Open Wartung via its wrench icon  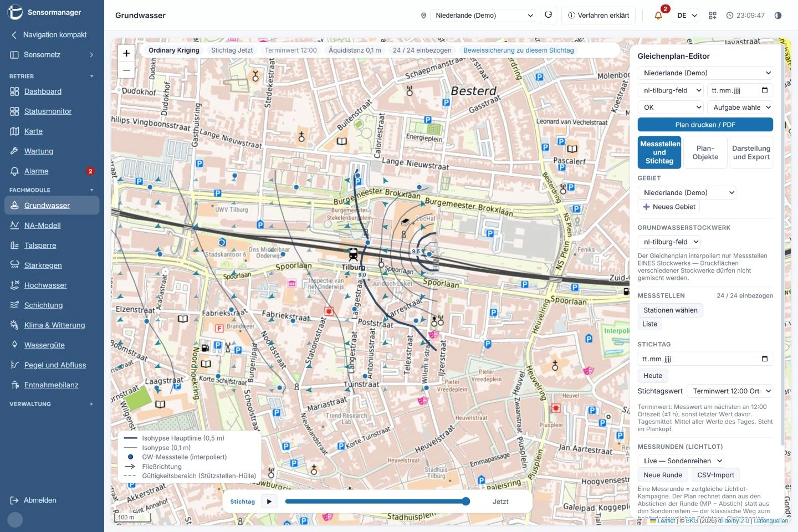tap(14, 151)
